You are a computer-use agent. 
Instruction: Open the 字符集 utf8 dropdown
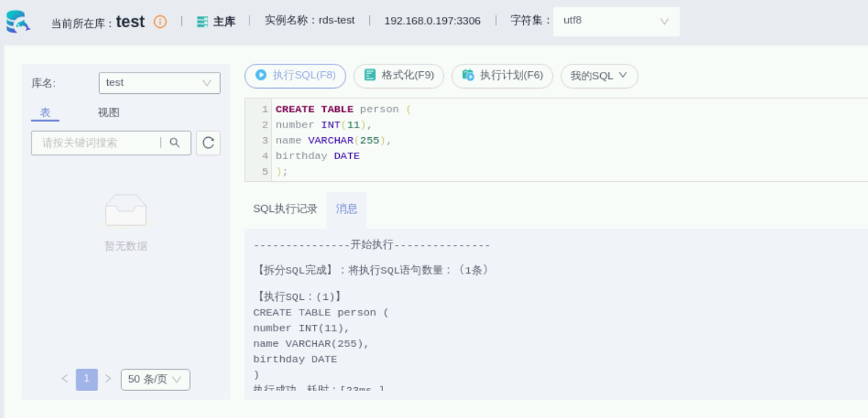click(x=616, y=21)
